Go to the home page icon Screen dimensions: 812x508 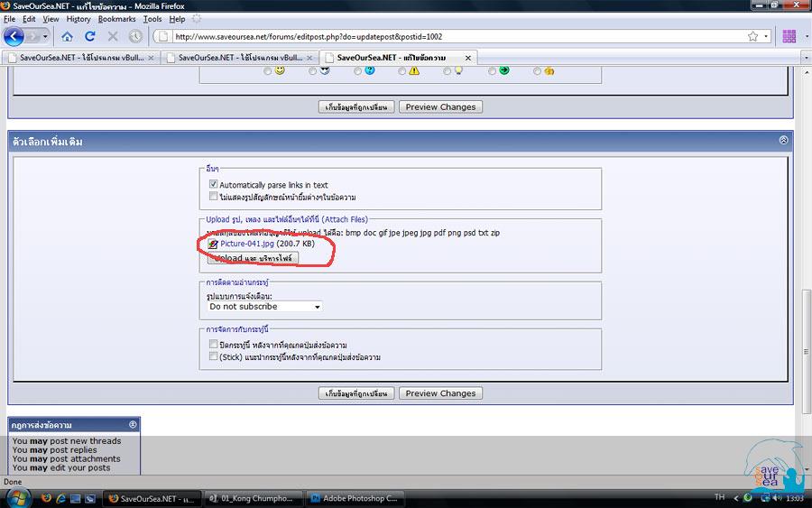(67, 37)
